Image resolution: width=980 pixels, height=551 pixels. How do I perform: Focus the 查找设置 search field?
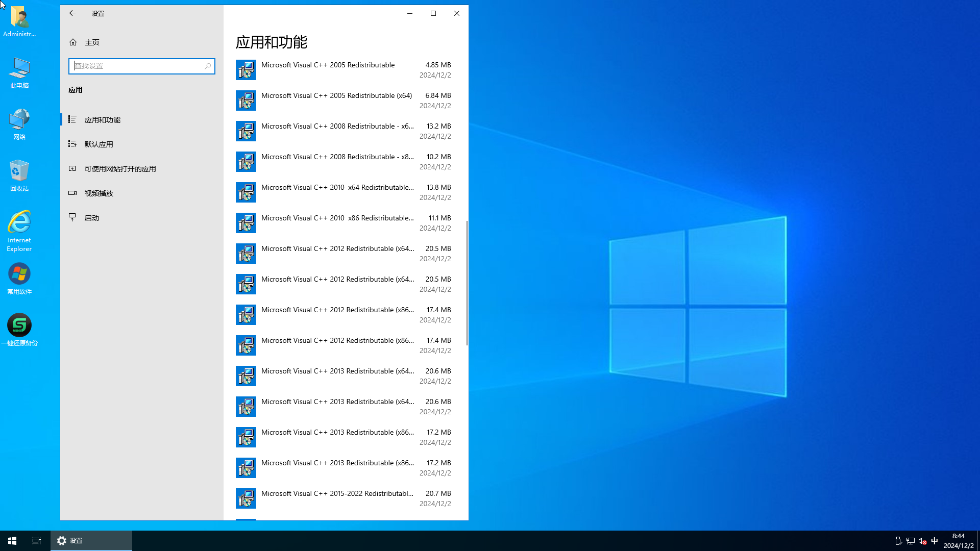click(x=142, y=66)
